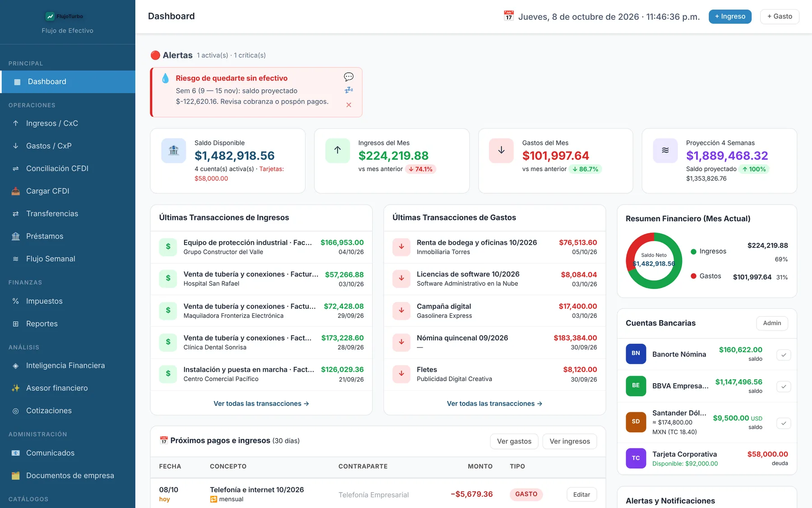
Task: Toggle the Banorte Nómina checkmark
Action: pos(784,355)
